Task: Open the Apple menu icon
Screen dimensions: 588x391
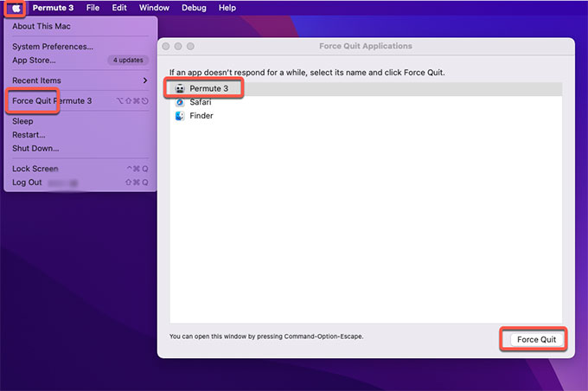Action: (16, 8)
